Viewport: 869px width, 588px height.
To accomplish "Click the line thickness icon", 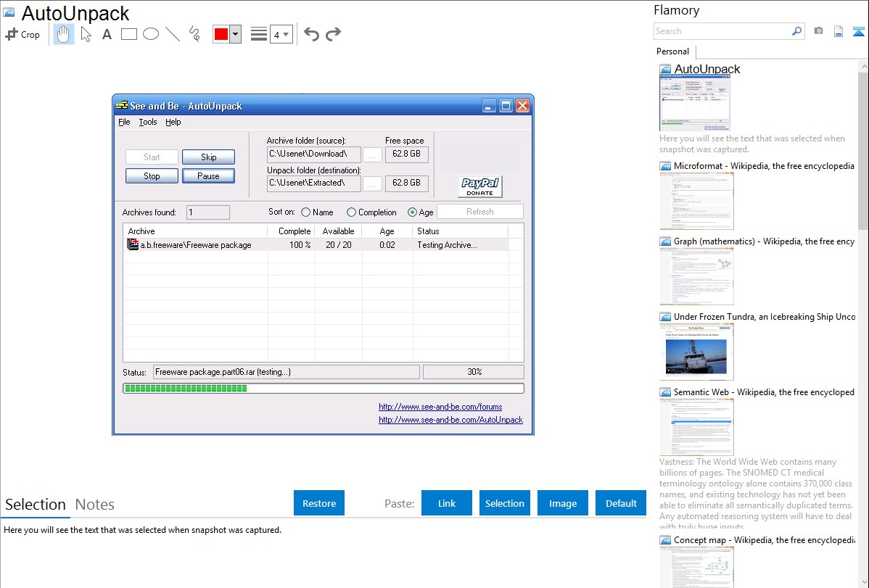I will tap(259, 34).
